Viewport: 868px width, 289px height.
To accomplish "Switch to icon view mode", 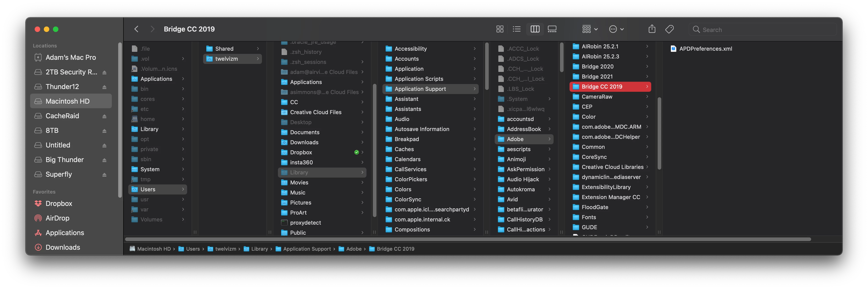I will coord(500,29).
